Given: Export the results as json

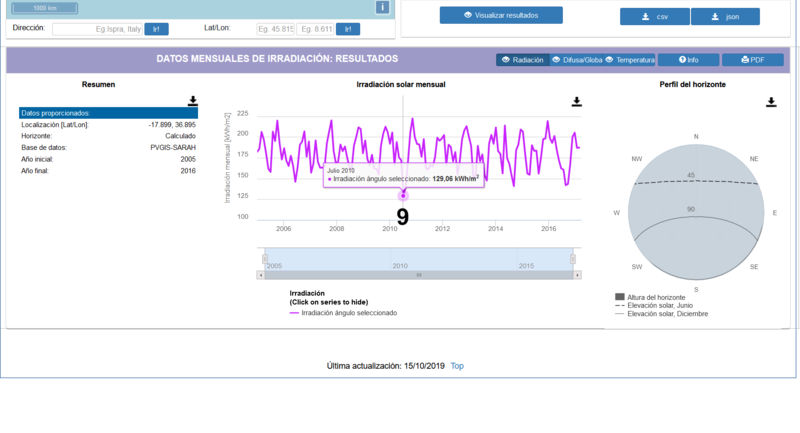Looking at the screenshot, I should [x=725, y=17].
